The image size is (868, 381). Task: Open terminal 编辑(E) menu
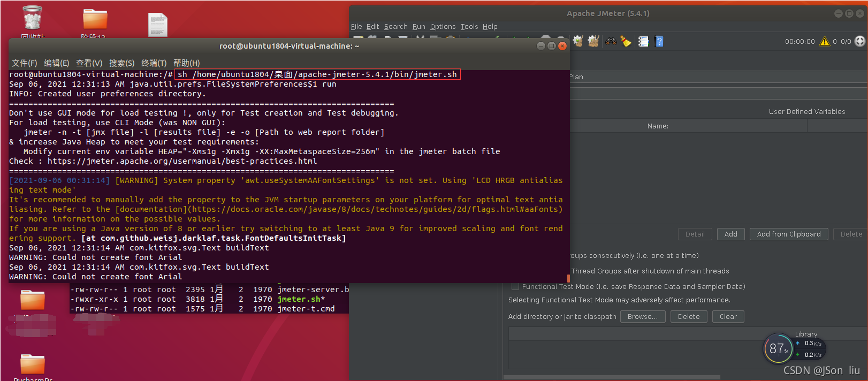click(57, 63)
